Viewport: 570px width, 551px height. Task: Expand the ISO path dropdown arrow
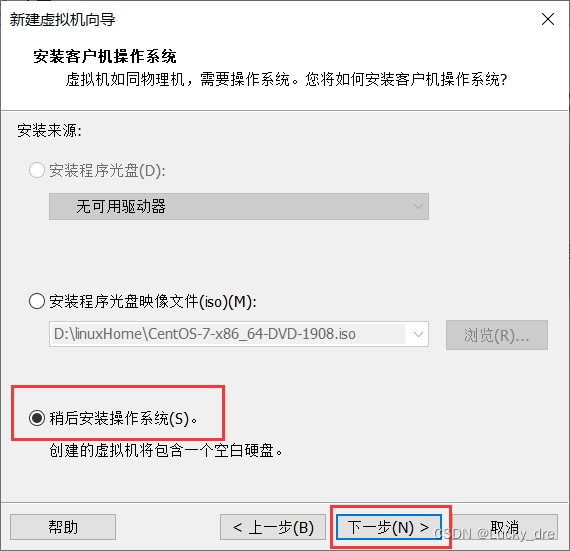(x=418, y=334)
